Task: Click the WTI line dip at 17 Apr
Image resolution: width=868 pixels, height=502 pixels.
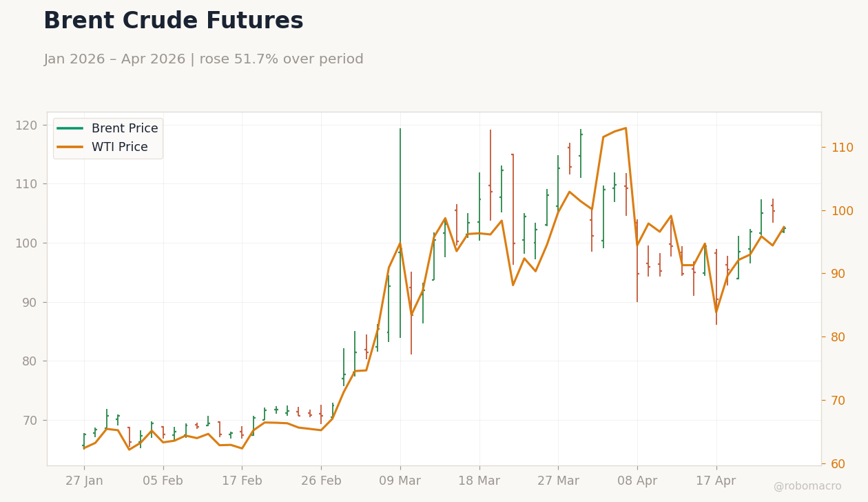Action: click(x=716, y=312)
